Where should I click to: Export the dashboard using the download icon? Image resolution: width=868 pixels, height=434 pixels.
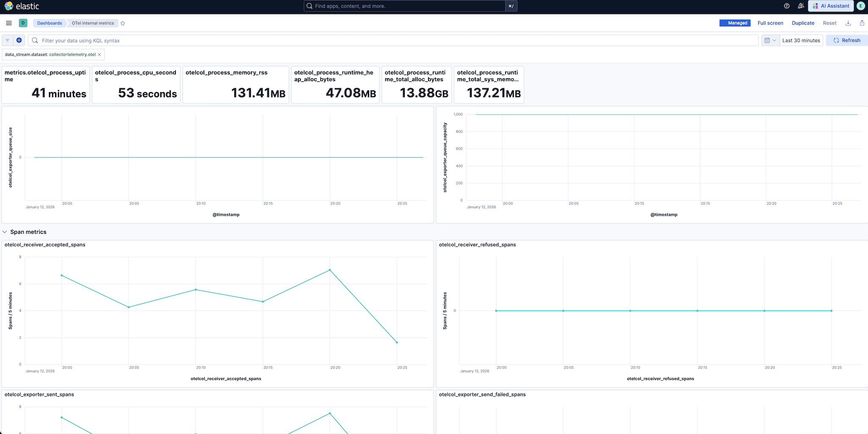[x=848, y=23]
